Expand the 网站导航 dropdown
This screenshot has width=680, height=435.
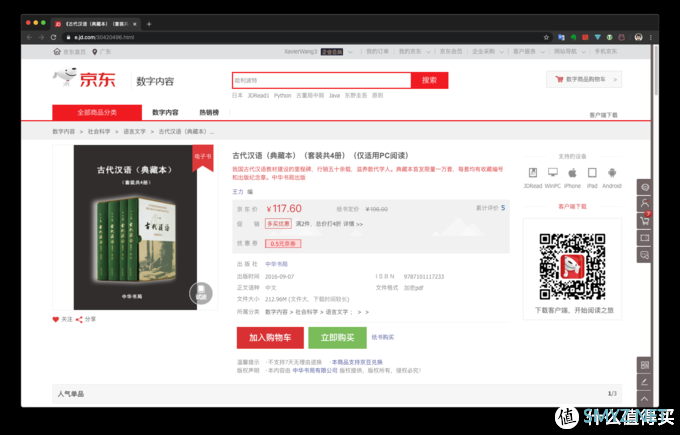tap(583, 52)
